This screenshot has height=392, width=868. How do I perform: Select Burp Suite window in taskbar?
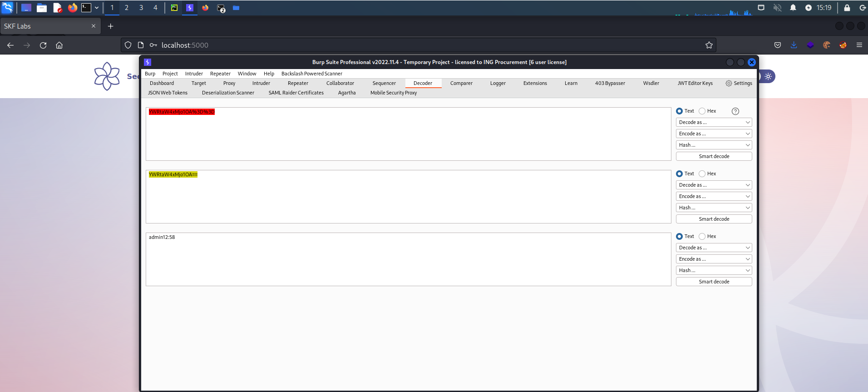coord(190,8)
